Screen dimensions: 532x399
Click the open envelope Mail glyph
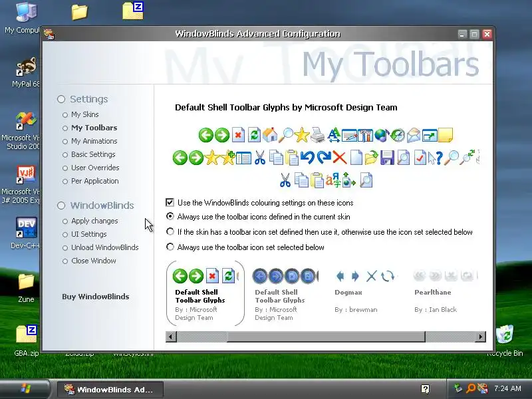coord(414,135)
